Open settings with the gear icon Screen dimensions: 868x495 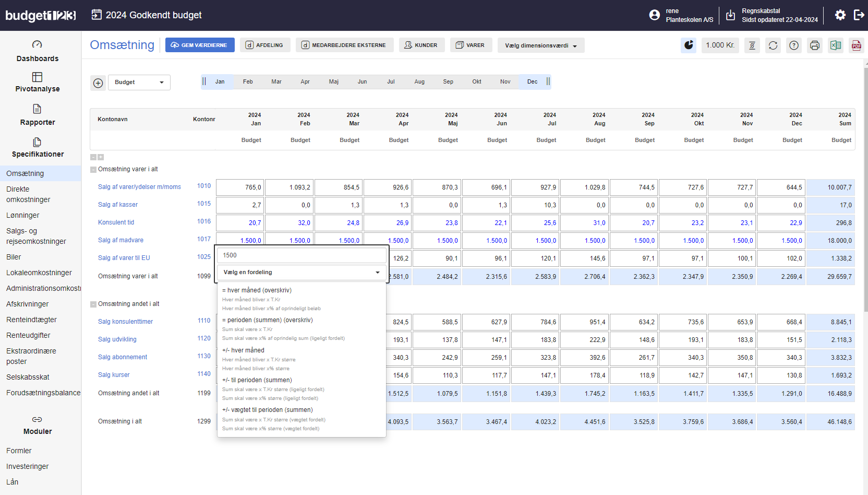coord(840,15)
